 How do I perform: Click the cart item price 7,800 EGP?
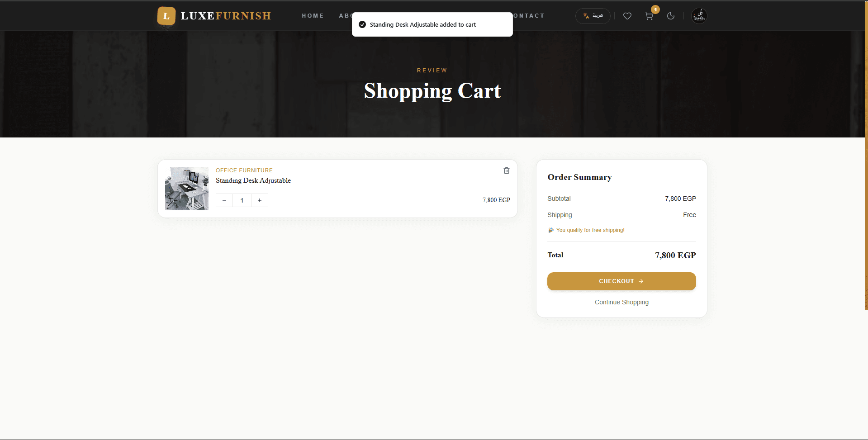click(496, 200)
